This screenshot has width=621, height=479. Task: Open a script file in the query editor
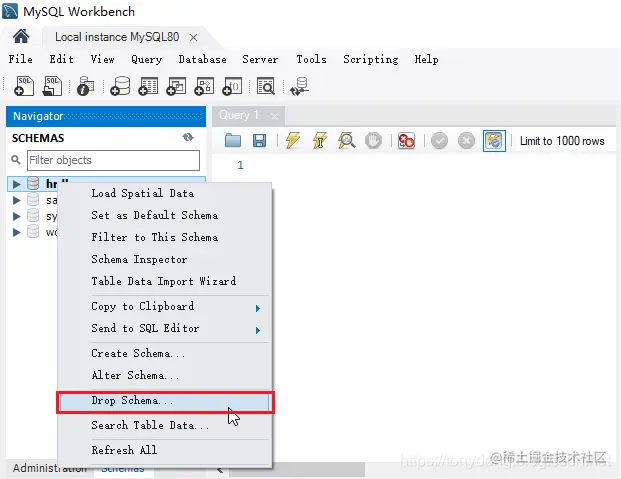tap(233, 141)
